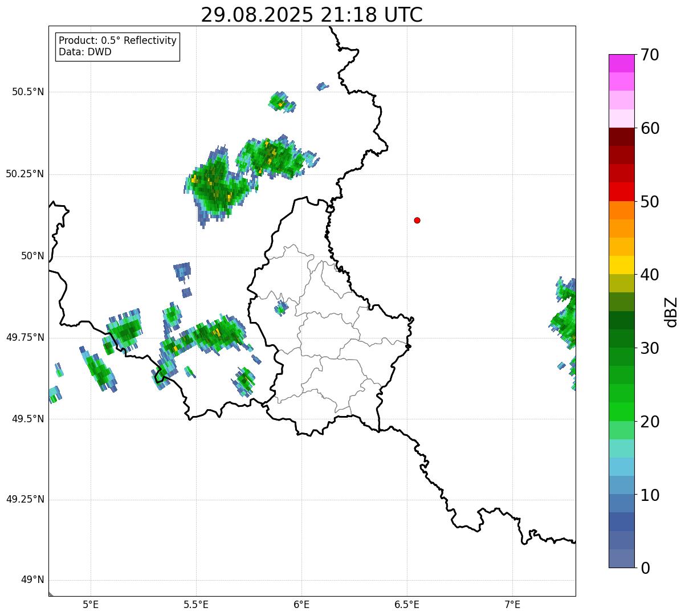Click the latitude label "50.5°N"
This screenshot has height=616, width=685.
coord(28,92)
